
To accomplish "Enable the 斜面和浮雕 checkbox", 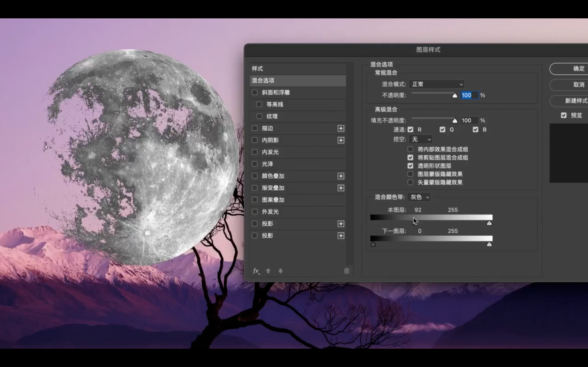I will click(254, 92).
